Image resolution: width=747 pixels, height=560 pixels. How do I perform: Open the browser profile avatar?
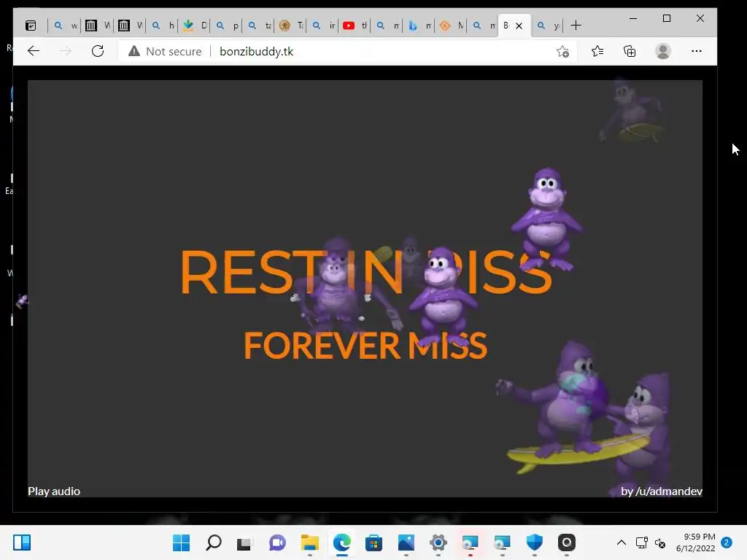click(662, 51)
